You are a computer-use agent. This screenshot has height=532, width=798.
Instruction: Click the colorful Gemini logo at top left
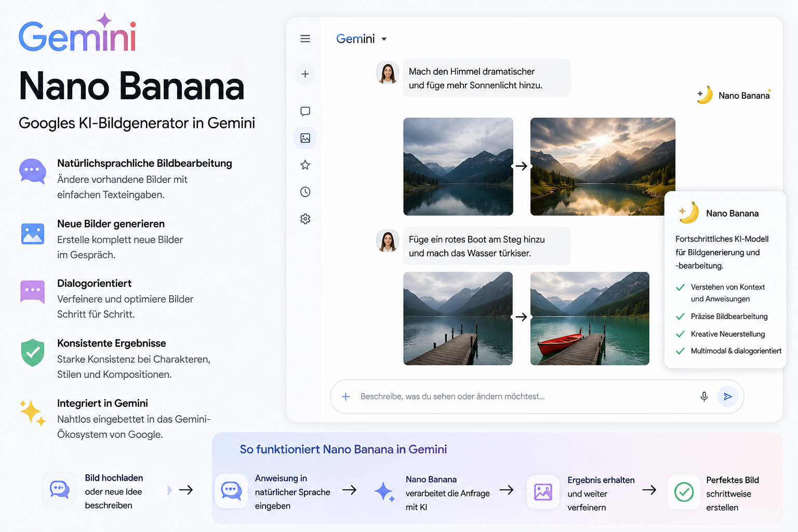point(78,33)
